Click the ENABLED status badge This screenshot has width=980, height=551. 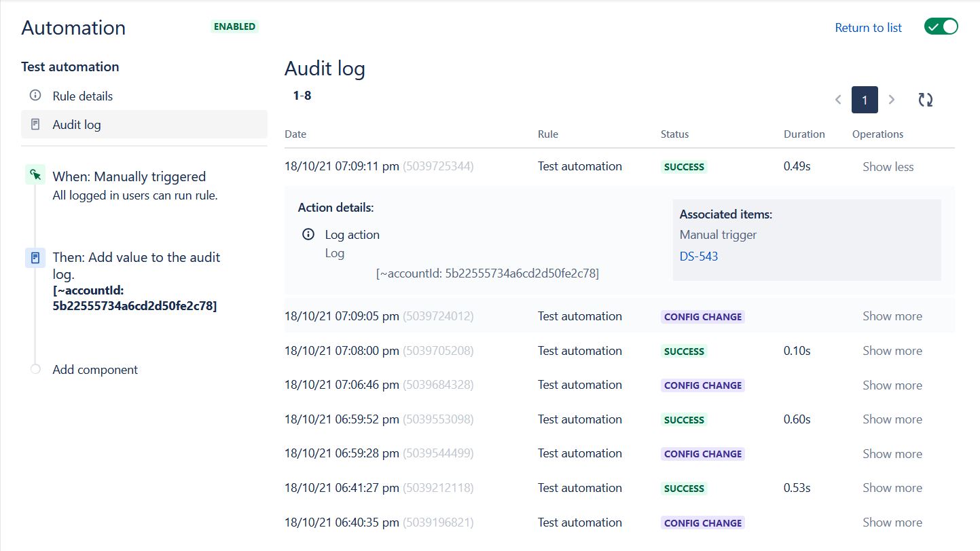click(x=234, y=26)
